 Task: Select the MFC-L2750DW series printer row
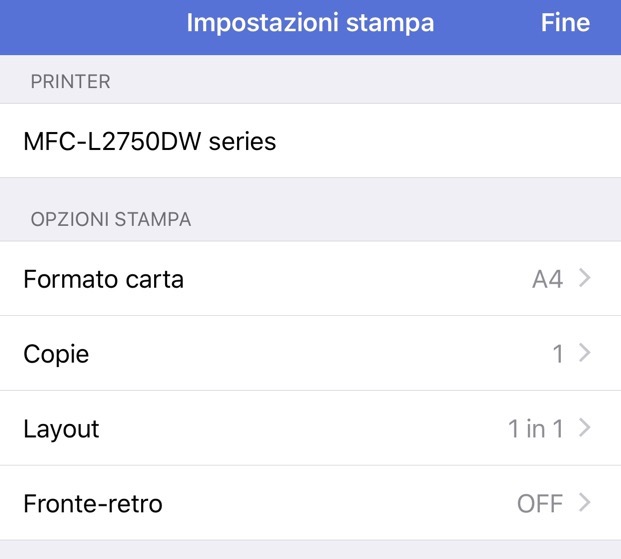pyautogui.click(x=150, y=142)
